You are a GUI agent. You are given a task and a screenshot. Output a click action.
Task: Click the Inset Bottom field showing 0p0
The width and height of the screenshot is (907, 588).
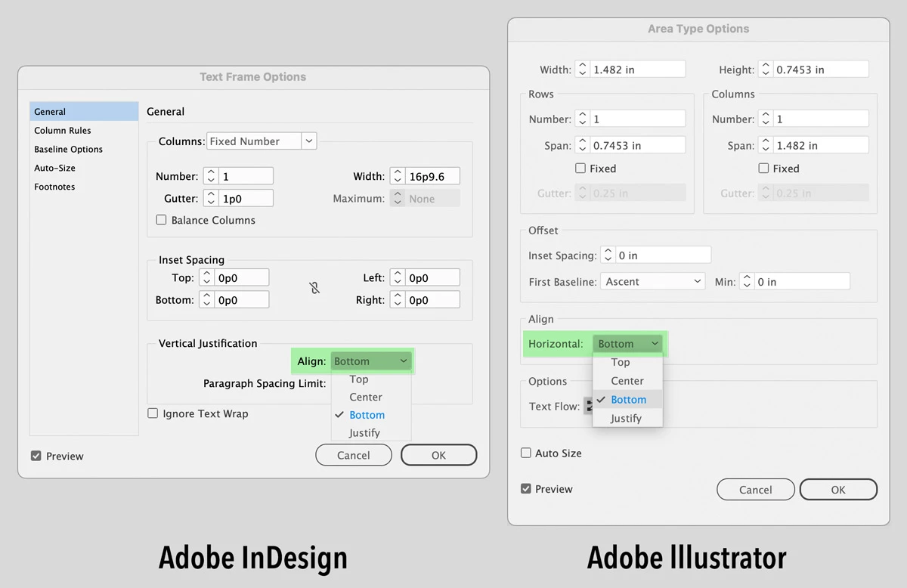[241, 300]
